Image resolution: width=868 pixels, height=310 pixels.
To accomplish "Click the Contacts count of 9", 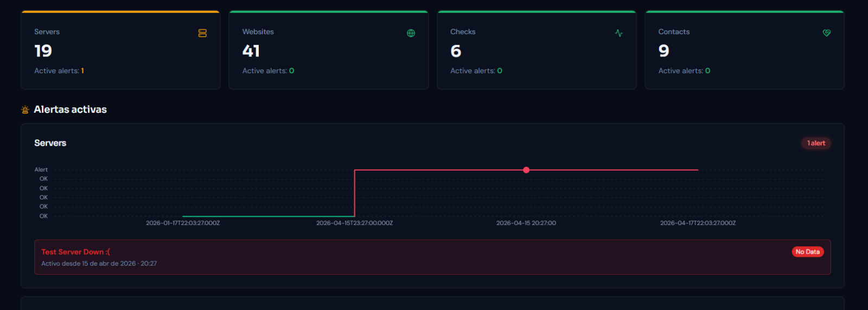I will 663,51.
